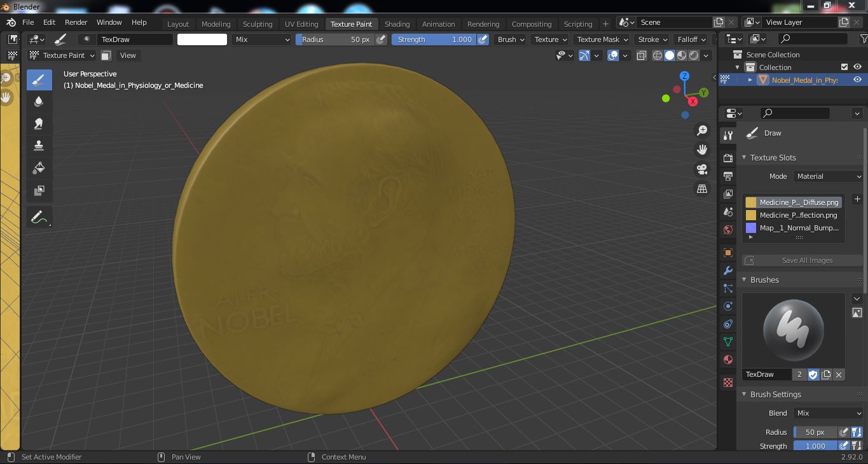Screen dimensions: 868x464
Task: Switch to the UV Editing workspace tab
Action: click(301, 24)
